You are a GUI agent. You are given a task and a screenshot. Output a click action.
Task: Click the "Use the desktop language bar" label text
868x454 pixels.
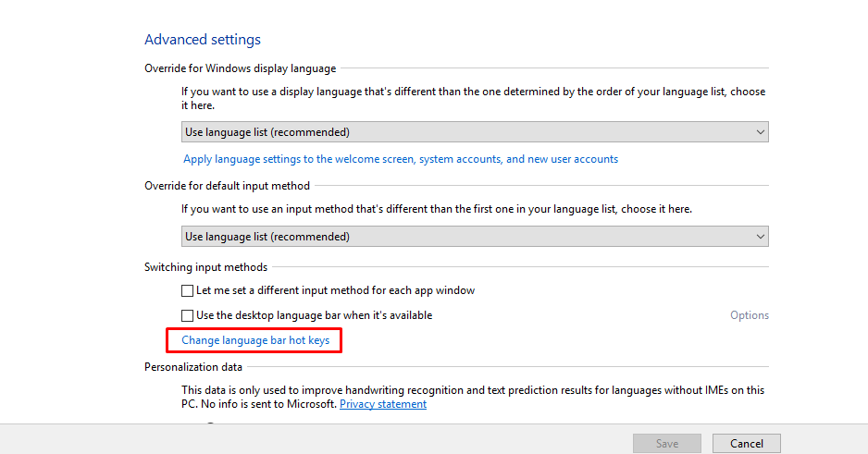pyautogui.click(x=314, y=315)
